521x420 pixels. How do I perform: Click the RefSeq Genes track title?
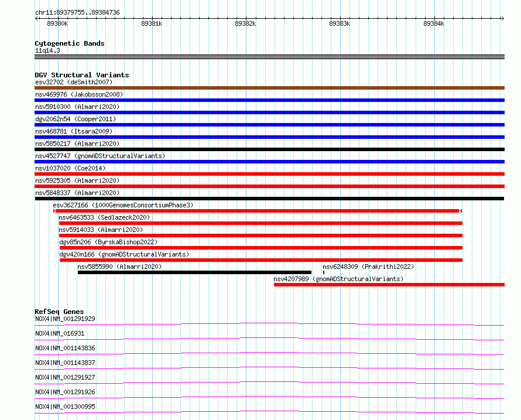point(59,312)
